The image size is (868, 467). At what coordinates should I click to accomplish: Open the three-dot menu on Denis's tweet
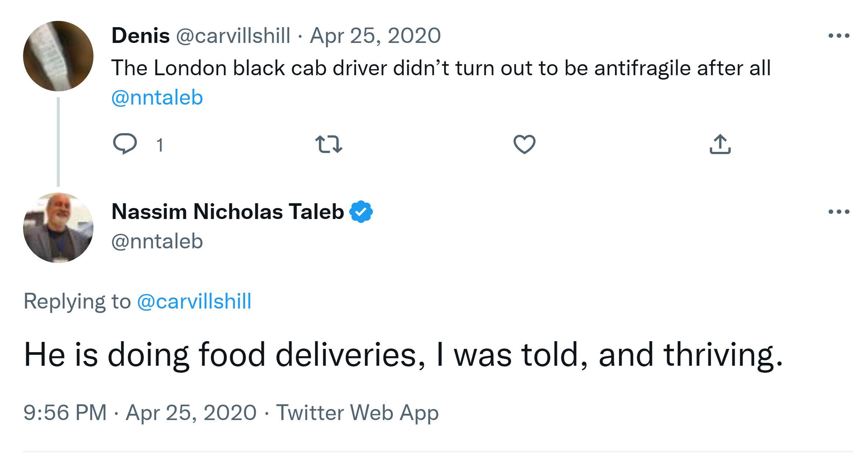pos(839,36)
